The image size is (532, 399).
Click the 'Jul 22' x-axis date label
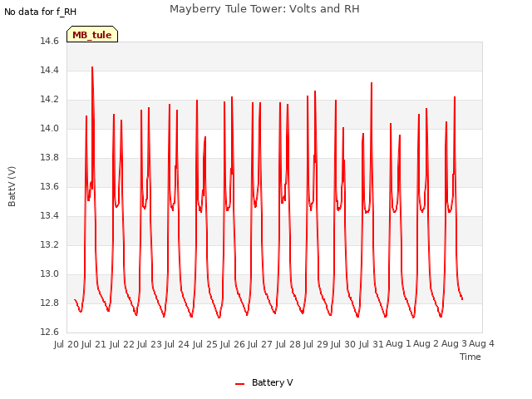122,344
